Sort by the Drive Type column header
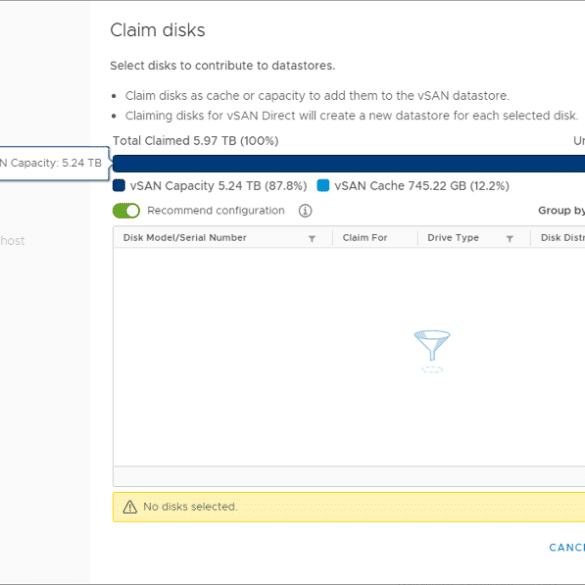 [x=453, y=238]
